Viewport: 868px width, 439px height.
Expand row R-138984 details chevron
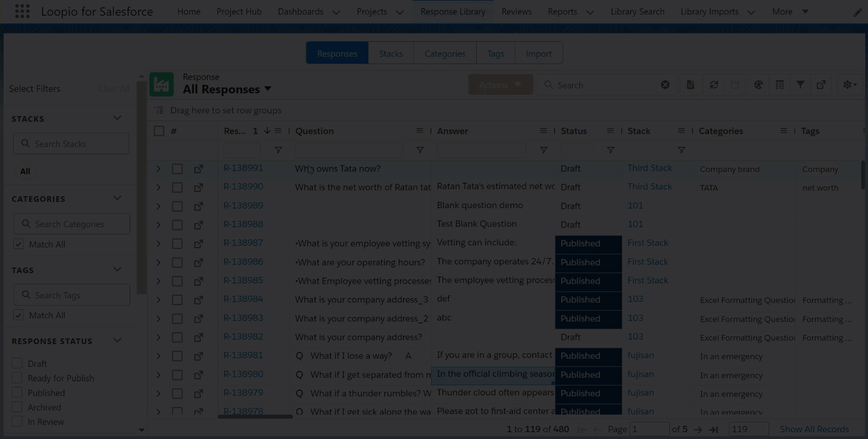click(x=158, y=300)
